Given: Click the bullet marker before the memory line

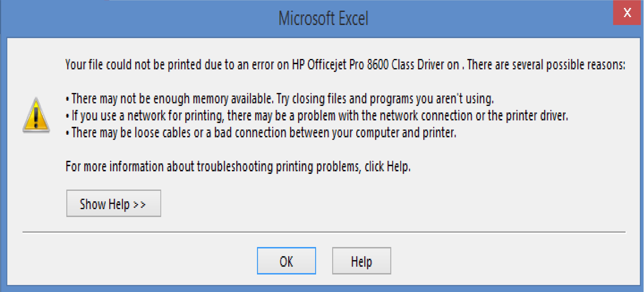Looking at the screenshot, I should tap(67, 99).
